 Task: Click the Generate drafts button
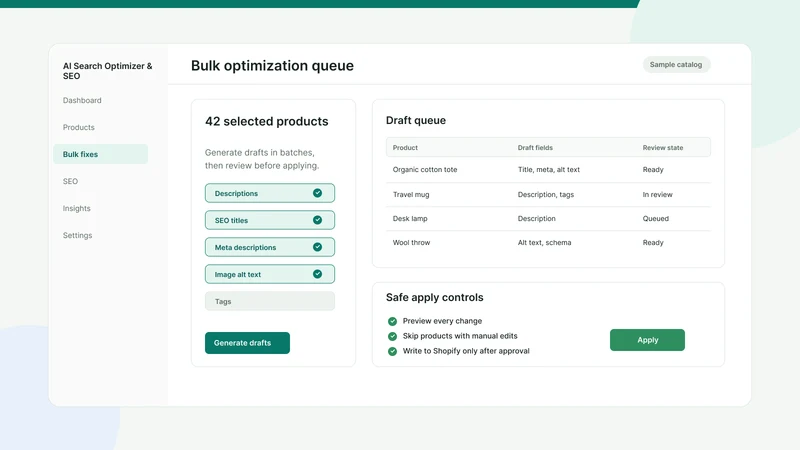(247, 343)
